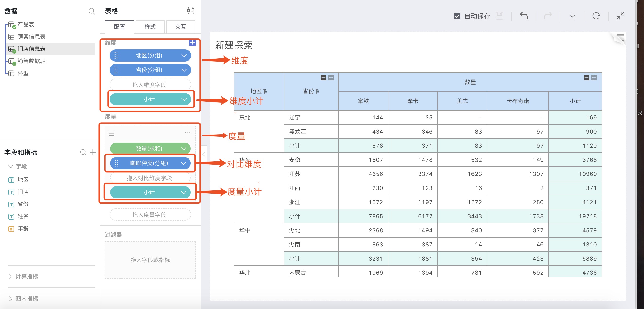Click the filter 拖入字段或指标 drop area
This screenshot has height=309, width=644.
coord(150,260)
